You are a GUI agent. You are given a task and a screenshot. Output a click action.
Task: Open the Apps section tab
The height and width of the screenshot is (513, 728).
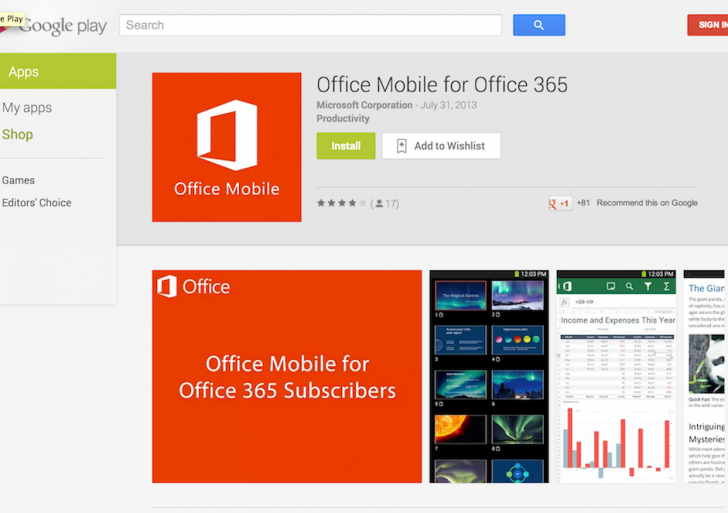pyautogui.click(x=58, y=71)
